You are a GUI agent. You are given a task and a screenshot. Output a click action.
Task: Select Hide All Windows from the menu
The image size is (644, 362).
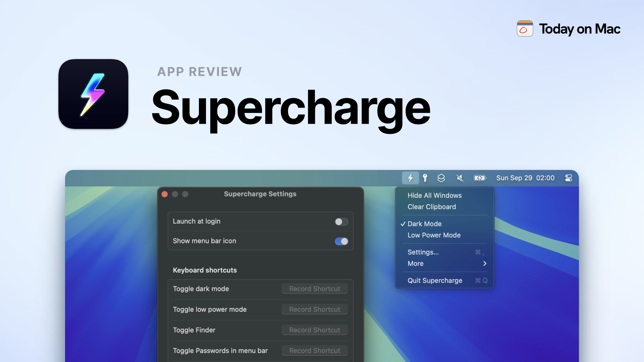tap(435, 195)
